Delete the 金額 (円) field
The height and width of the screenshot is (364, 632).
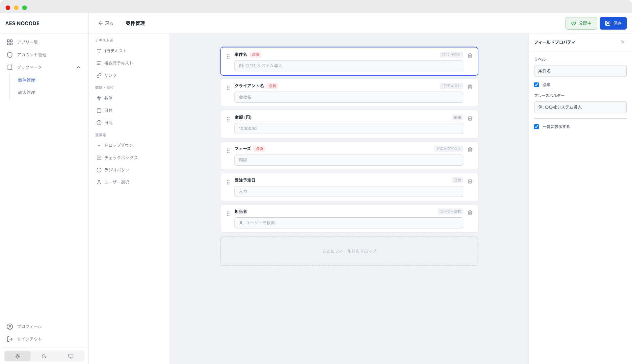click(x=470, y=118)
